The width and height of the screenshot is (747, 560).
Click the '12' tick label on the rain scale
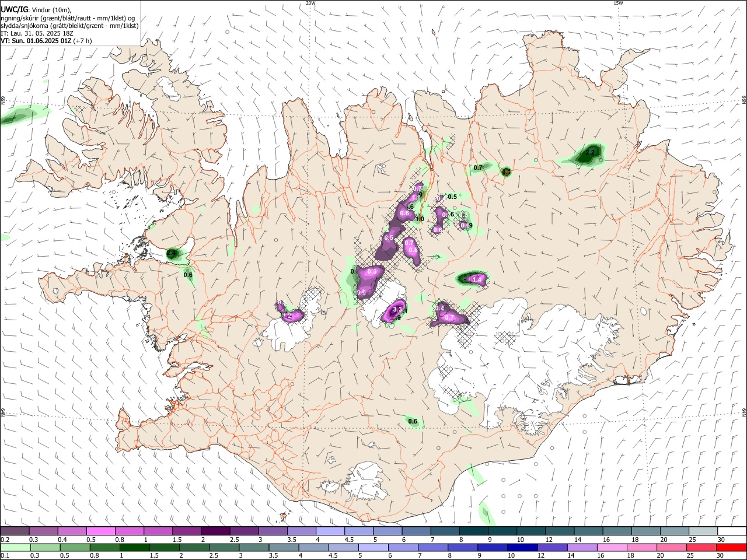tap(541, 555)
